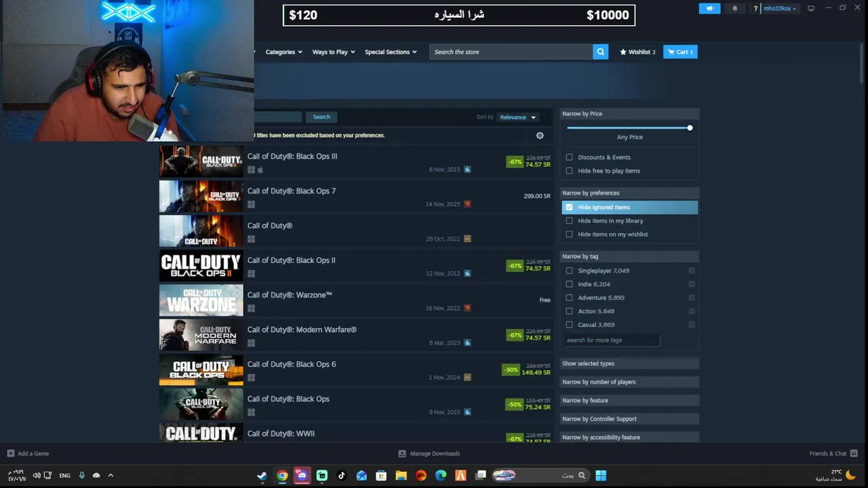Image resolution: width=868 pixels, height=488 pixels.
Task: Click the Call of Duty: Black Ops II thumbnail
Action: coord(201,266)
